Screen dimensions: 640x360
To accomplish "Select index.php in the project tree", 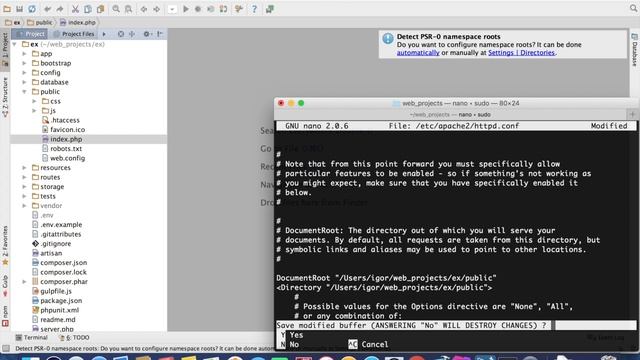I will click(x=62, y=139).
